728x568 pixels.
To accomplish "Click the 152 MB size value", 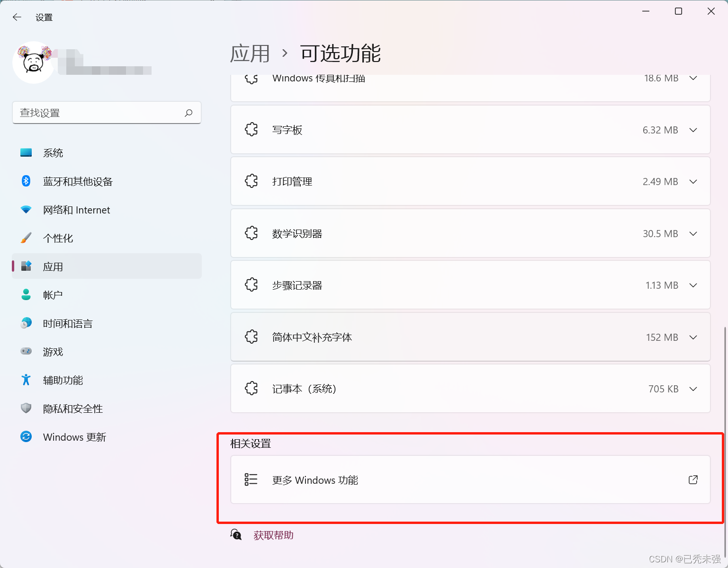I will 662,337.
